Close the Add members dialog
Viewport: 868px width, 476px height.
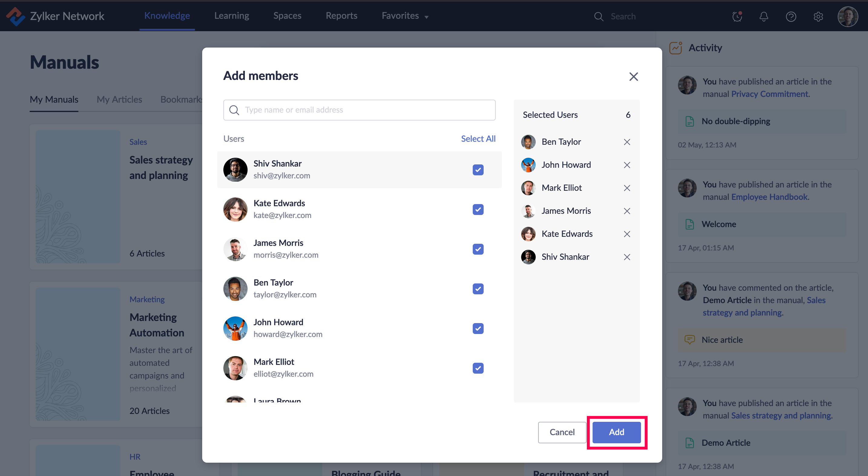point(633,77)
